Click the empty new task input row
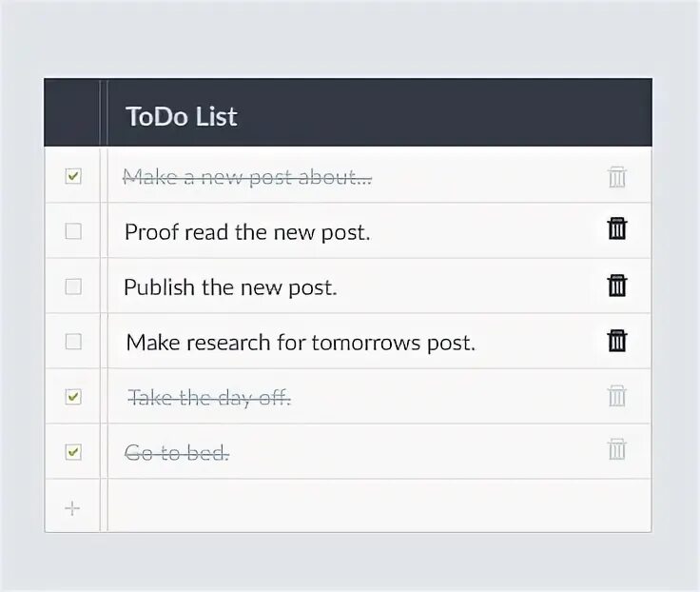 [x=379, y=506]
